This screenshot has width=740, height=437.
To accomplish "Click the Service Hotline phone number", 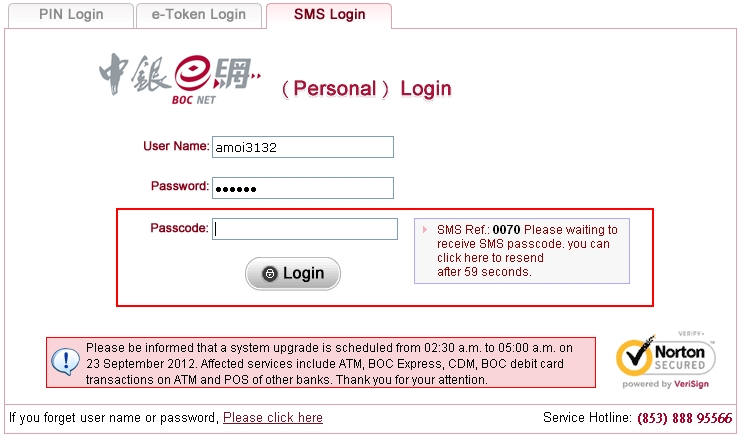I will pyautogui.click(x=685, y=418).
